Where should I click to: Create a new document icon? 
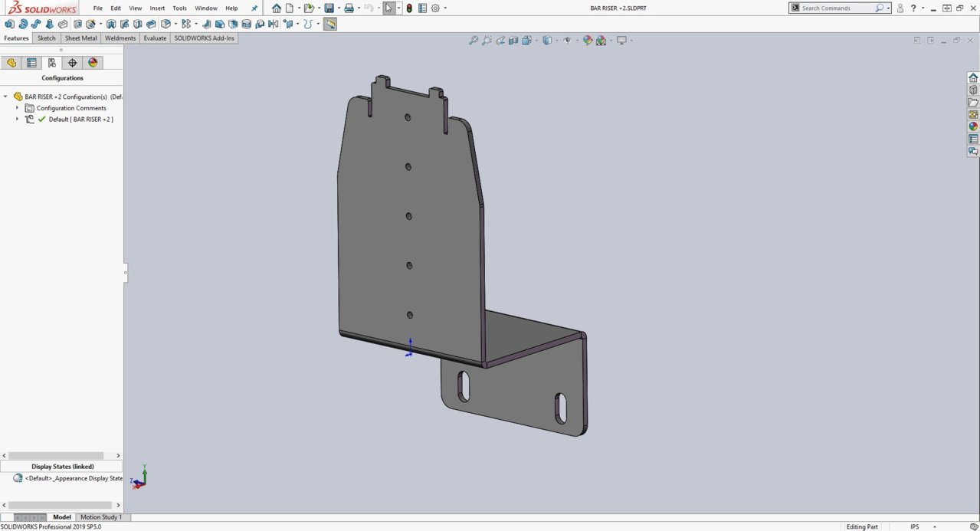tap(290, 8)
